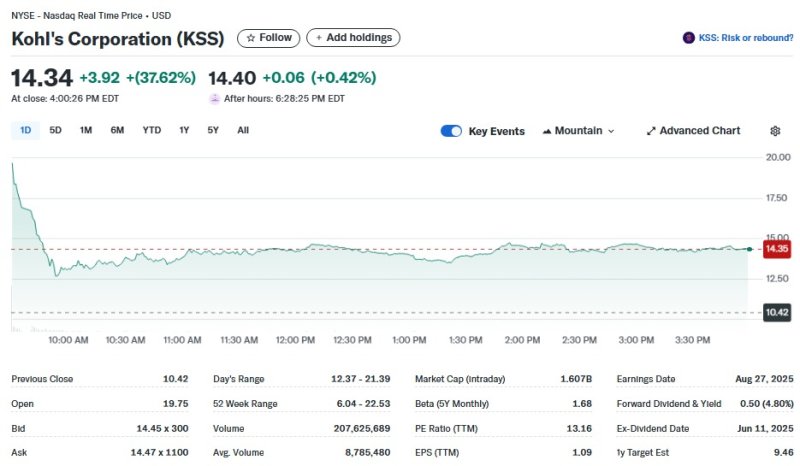Screen dimensions: 800x466
Task: Click Market Cap value 1.607B
Action: (576, 379)
